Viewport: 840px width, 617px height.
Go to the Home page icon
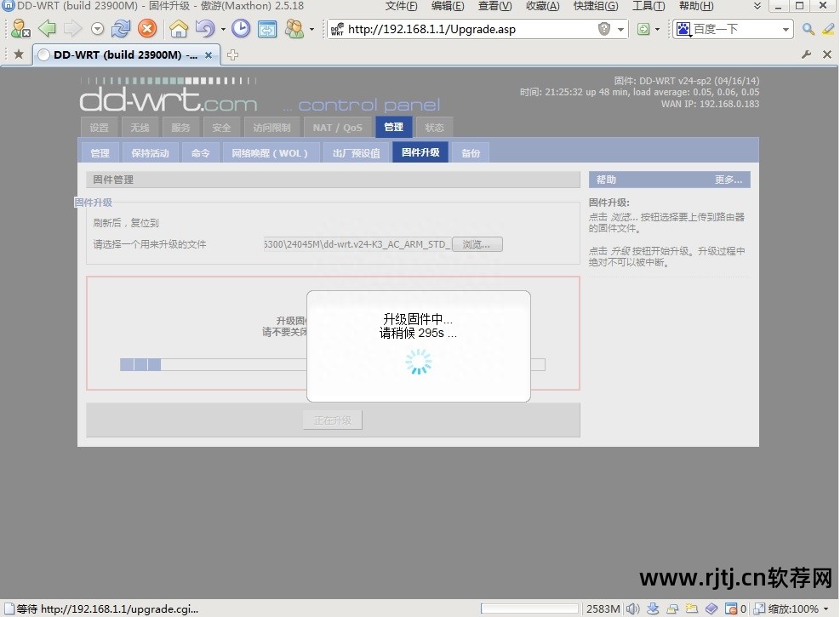coord(179,28)
